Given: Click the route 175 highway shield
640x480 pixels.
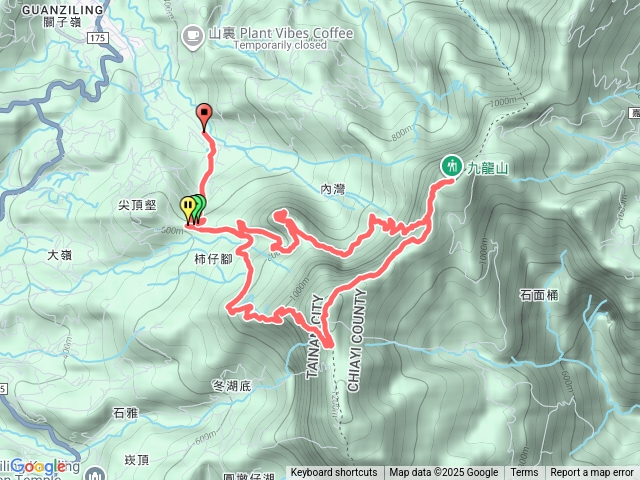Looking at the screenshot, I should pyautogui.click(x=98, y=38).
